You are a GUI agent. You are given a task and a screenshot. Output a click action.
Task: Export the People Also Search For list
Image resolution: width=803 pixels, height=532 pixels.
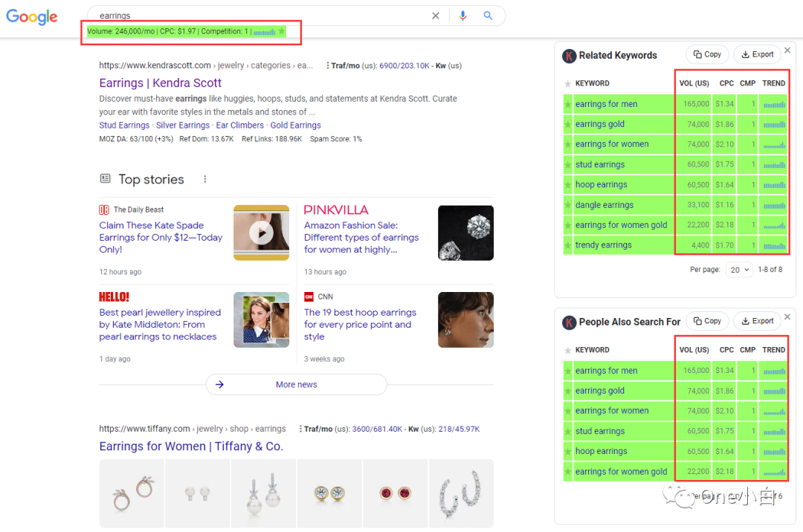(x=758, y=321)
